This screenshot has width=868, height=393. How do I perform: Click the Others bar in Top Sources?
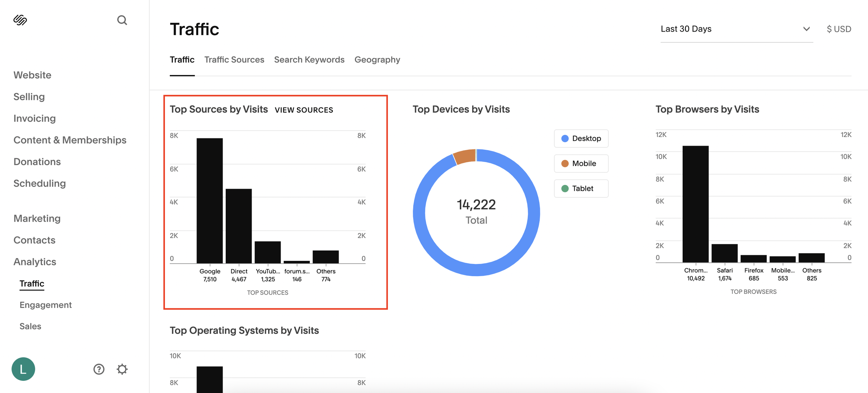[326, 257]
